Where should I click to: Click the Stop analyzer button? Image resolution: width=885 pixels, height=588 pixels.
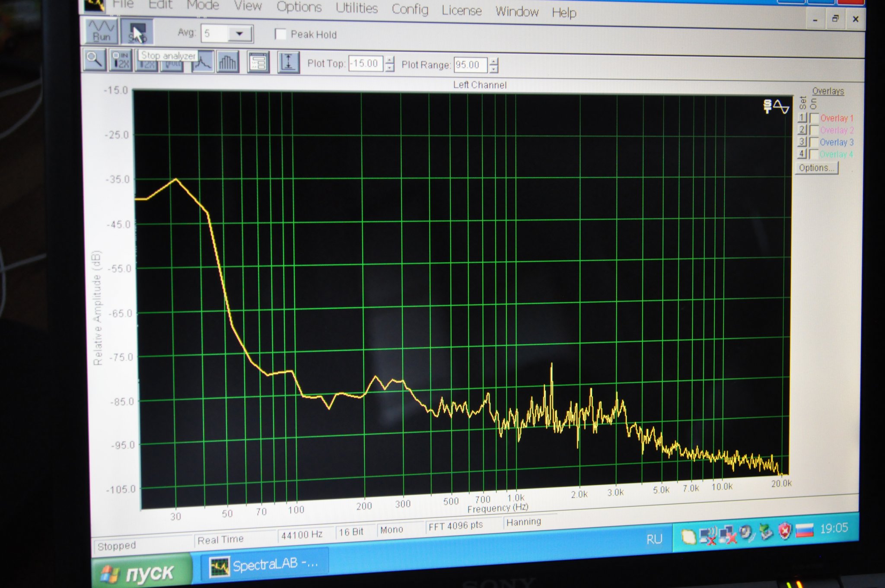click(x=136, y=32)
